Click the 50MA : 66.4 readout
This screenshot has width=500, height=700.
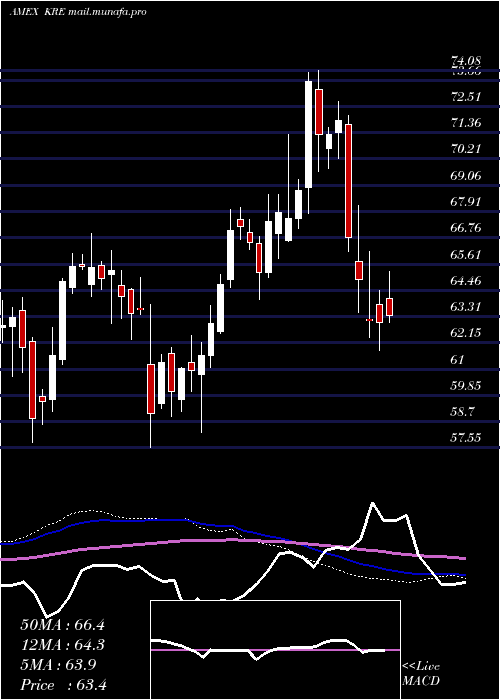click(x=62, y=625)
